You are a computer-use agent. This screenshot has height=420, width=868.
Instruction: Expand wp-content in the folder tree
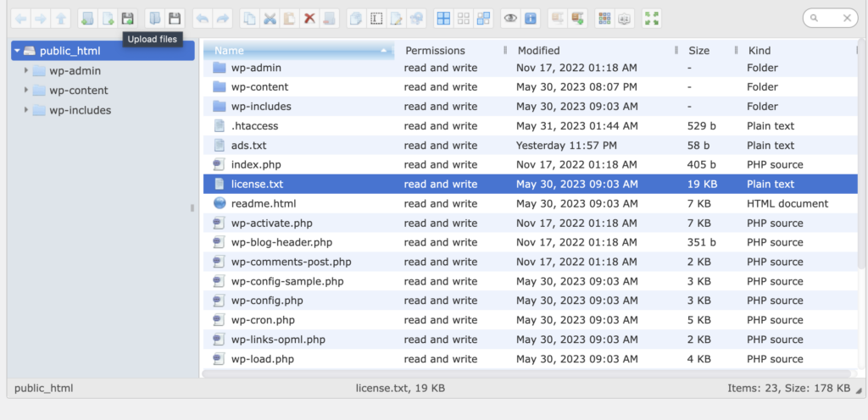click(26, 90)
